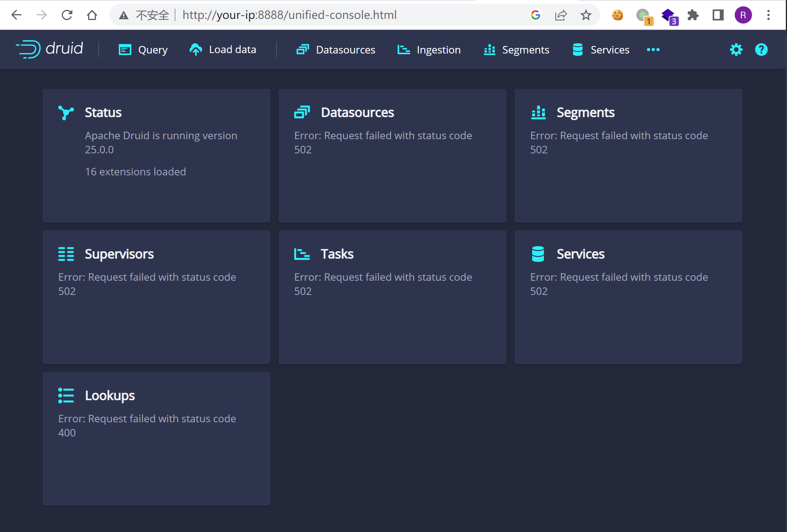
Task: Open the Lookups card
Action: pos(156,438)
